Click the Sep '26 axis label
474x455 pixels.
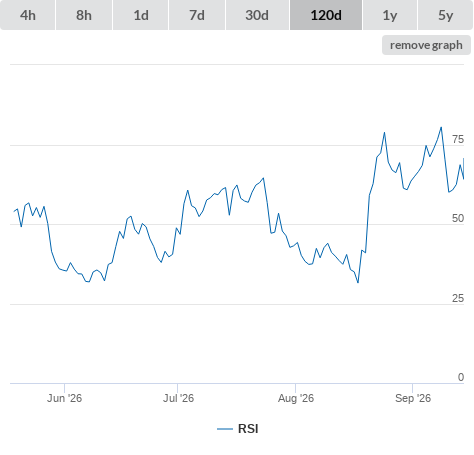tap(413, 398)
